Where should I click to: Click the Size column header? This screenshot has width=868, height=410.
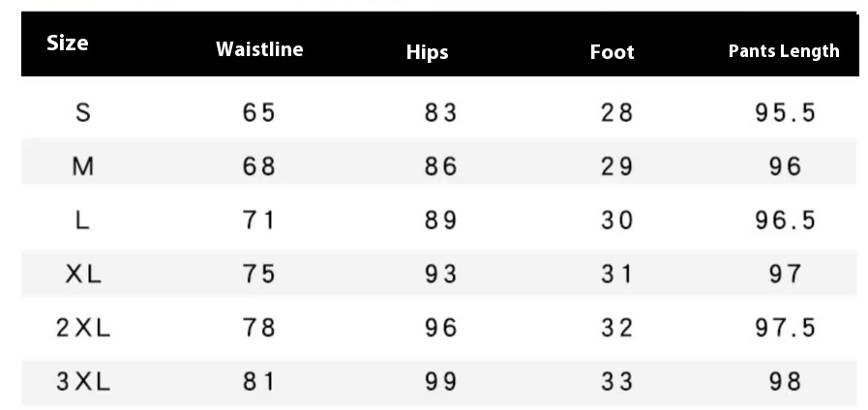pos(68,44)
